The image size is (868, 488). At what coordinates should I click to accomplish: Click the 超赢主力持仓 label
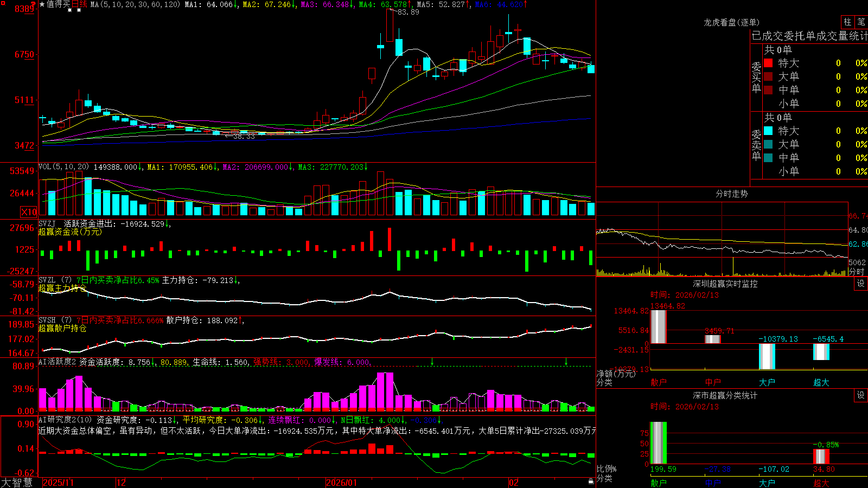click(x=62, y=288)
